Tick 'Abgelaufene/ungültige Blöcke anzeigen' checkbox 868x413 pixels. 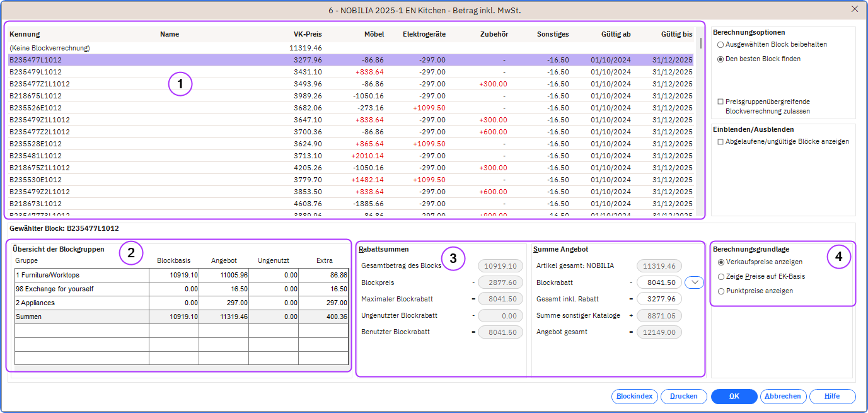(720, 142)
